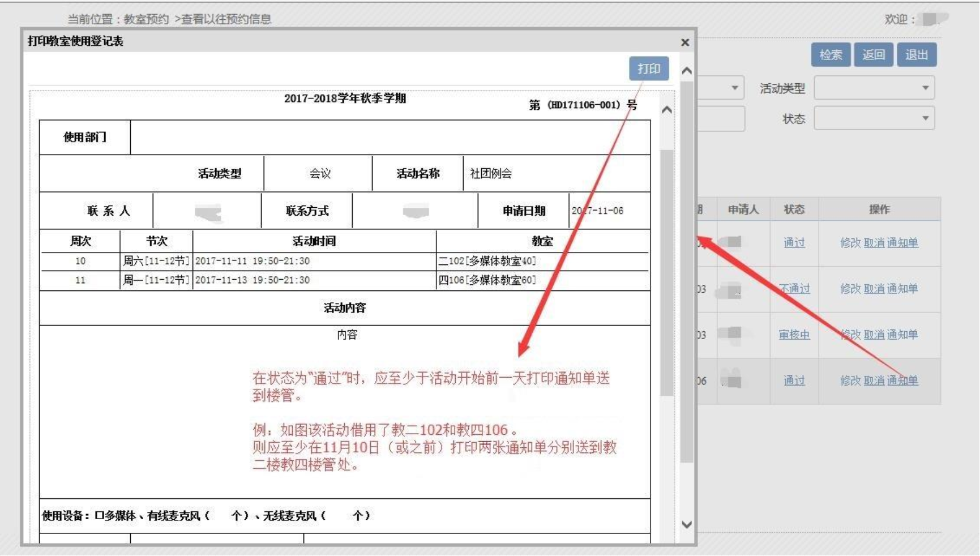Click the 不通过 status link
The width and height of the screenshot is (980, 556).
[x=794, y=289]
